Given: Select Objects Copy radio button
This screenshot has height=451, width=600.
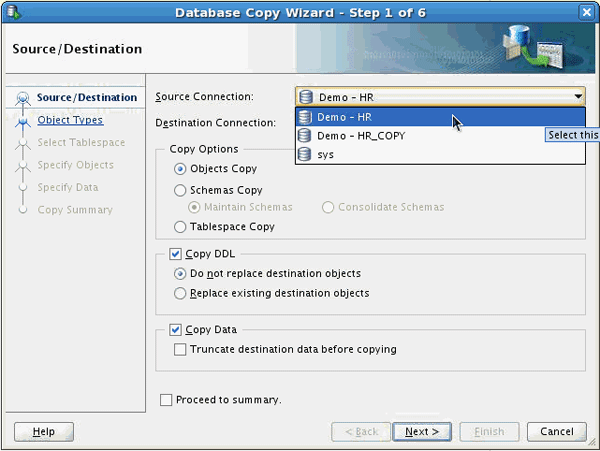Looking at the screenshot, I should (180, 169).
